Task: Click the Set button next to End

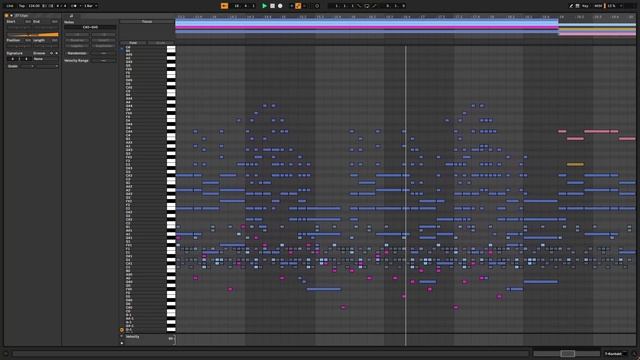Action: click(x=54, y=22)
